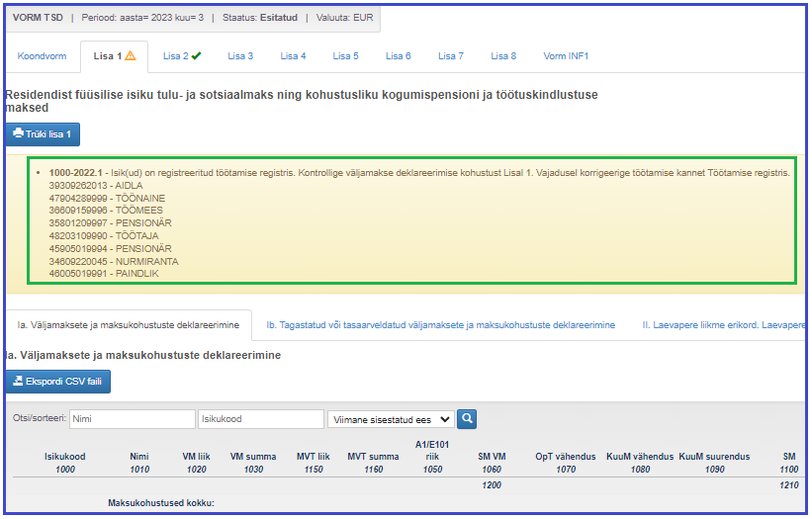Click the VORM TSD header label
This screenshot has width=812, height=519.
point(38,18)
